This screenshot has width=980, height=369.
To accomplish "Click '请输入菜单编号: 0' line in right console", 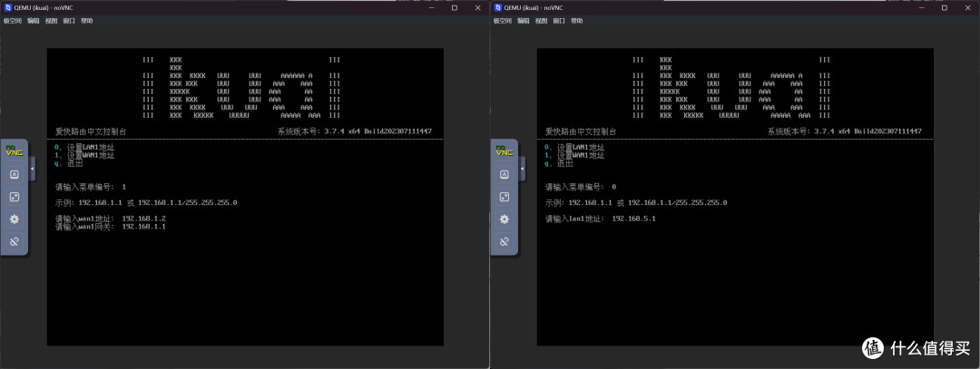I will 581,187.
